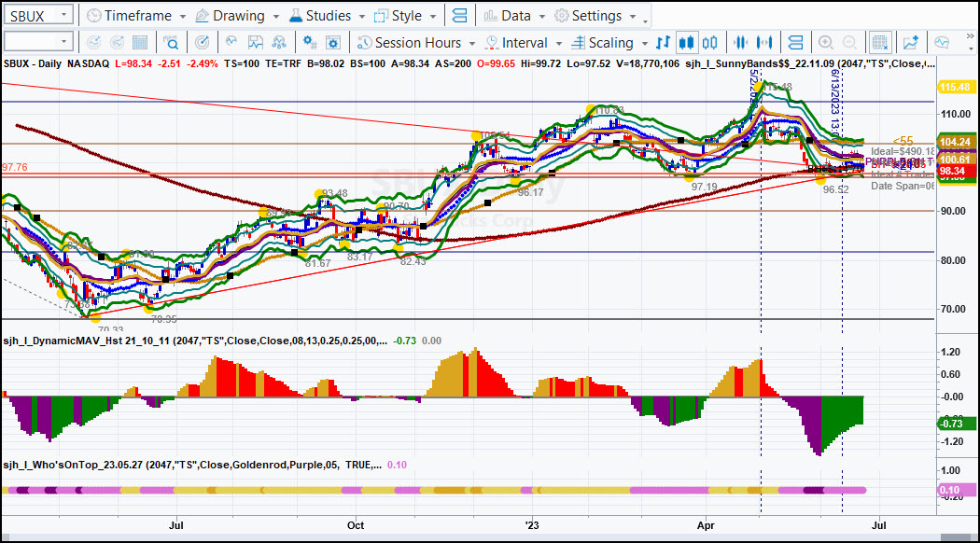Open the Settings menu
The image size is (980, 543).
point(595,16)
